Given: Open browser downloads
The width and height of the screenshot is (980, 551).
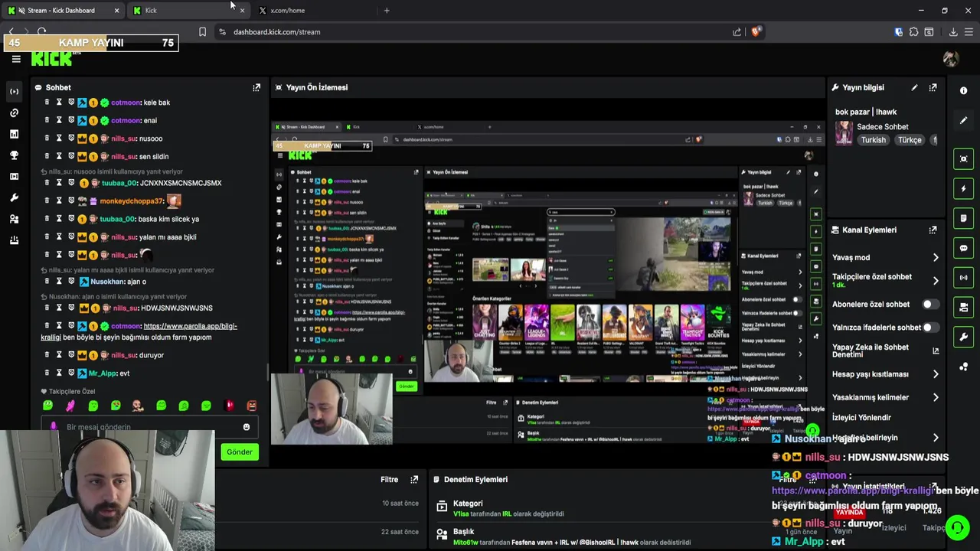Looking at the screenshot, I should point(953,32).
